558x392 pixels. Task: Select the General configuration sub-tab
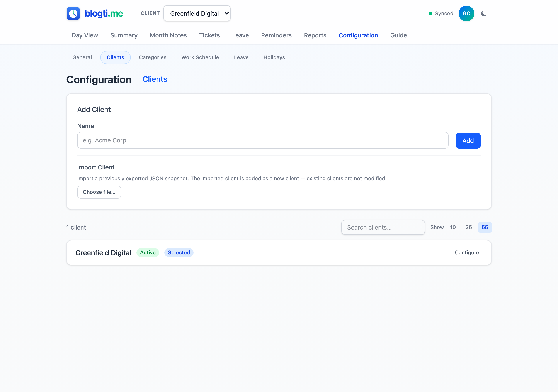coord(82,57)
